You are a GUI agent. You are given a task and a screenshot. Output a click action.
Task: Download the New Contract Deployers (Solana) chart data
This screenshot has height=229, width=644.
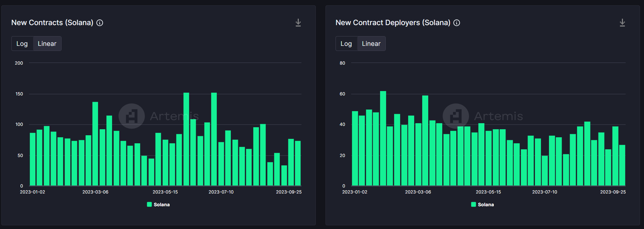pos(622,23)
